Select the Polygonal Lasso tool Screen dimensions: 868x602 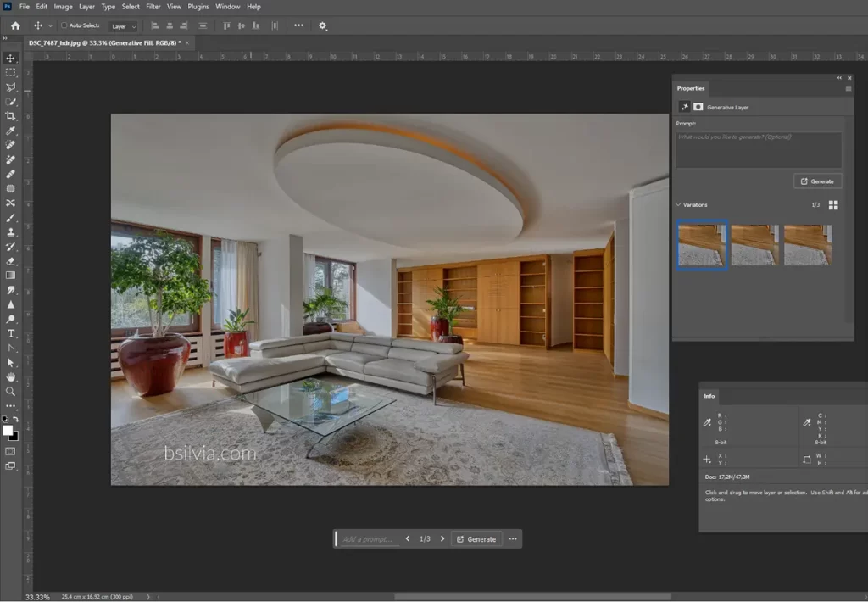tap(10, 87)
